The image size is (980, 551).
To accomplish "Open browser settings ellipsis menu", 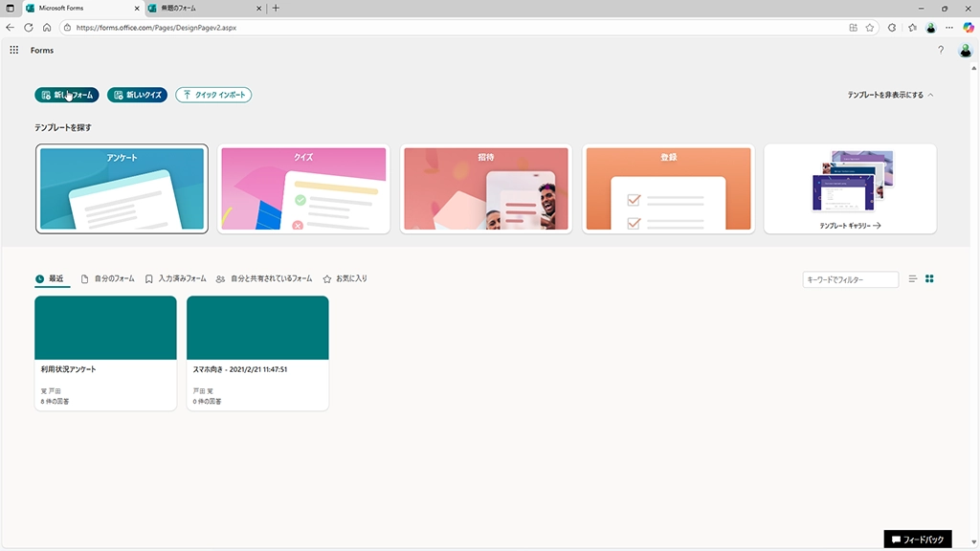I will click(948, 28).
